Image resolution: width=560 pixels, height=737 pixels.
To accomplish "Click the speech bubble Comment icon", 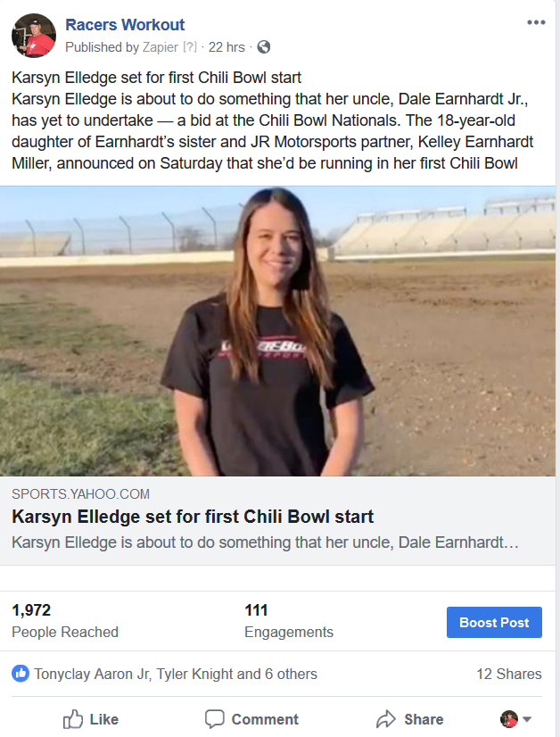I will coord(215,719).
